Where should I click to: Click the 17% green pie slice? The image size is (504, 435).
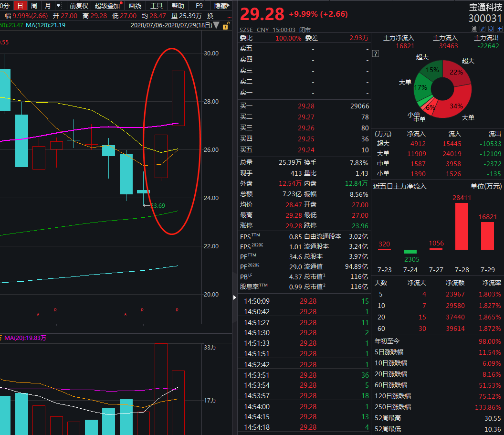(421, 88)
